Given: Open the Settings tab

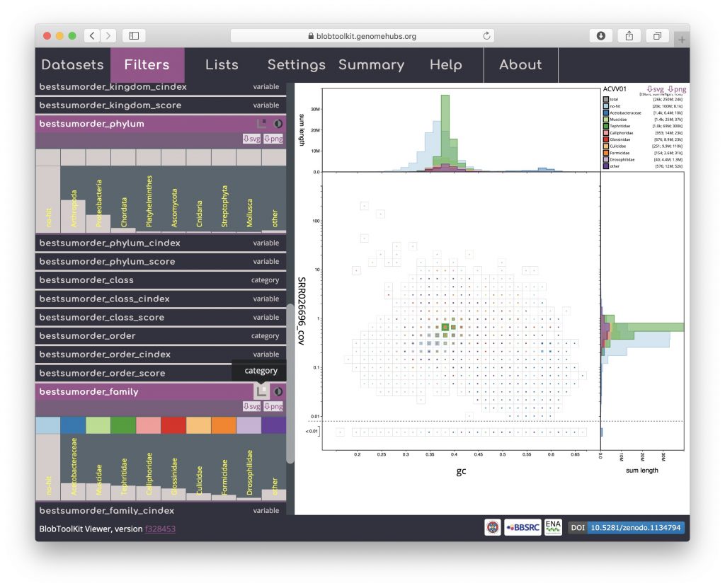Looking at the screenshot, I should coord(296,65).
